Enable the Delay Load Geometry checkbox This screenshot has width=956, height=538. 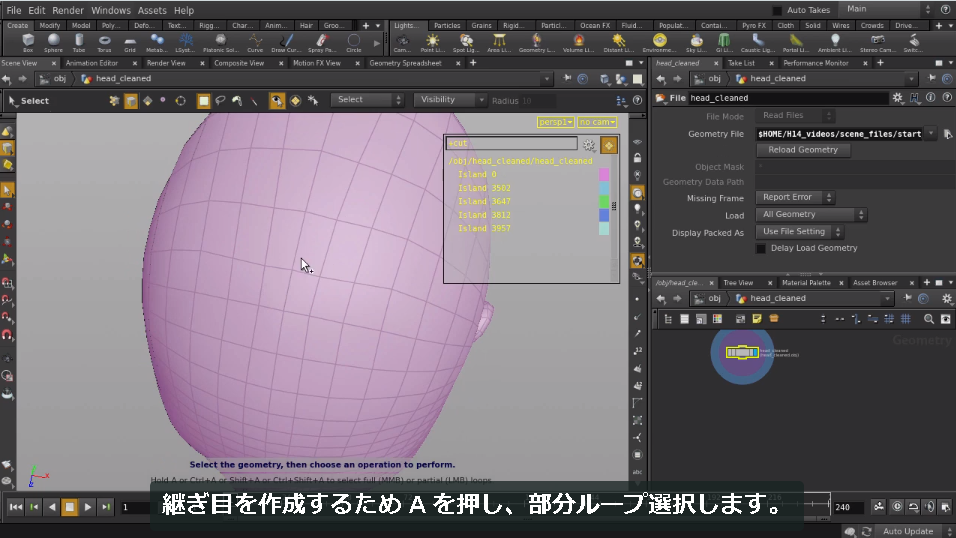click(761, 248)
